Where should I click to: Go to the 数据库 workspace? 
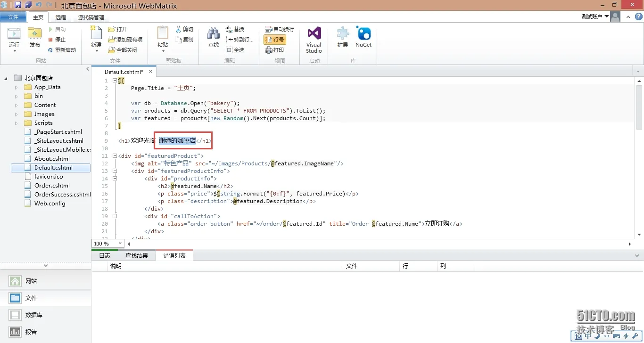tap(45, 315)
